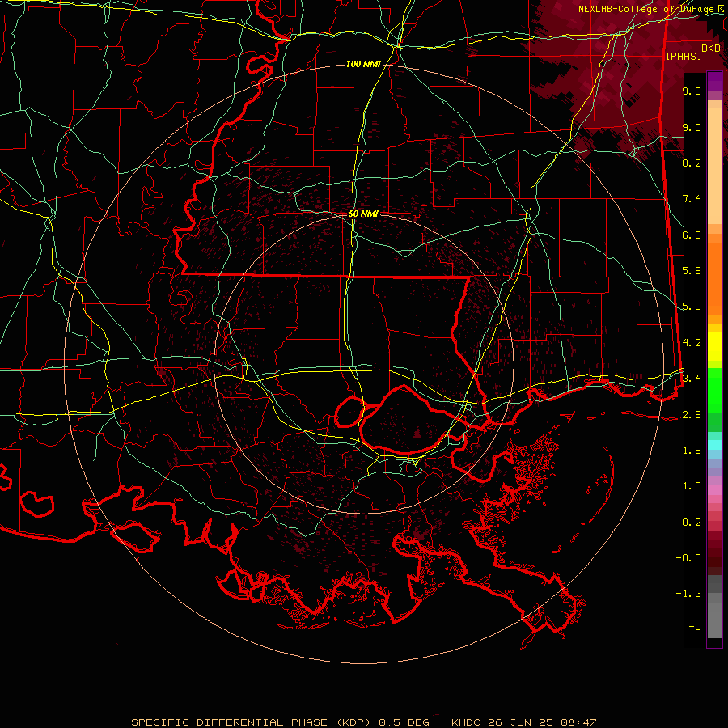Click the DKD label at top right
The image size is (728, 728).
click(711, 48)
